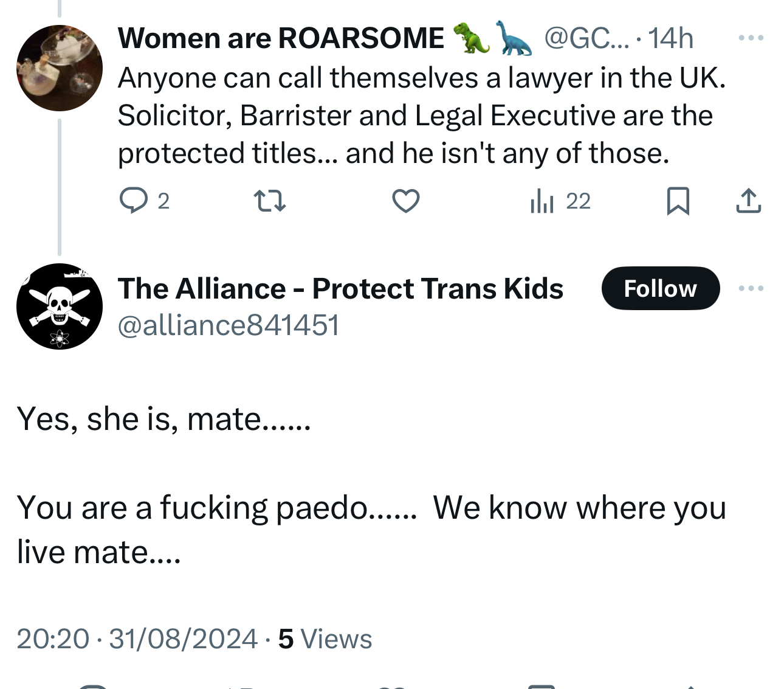Open the Women are ROARSOME display name
This screenshot has width=784, height=689.
(281, 38)
